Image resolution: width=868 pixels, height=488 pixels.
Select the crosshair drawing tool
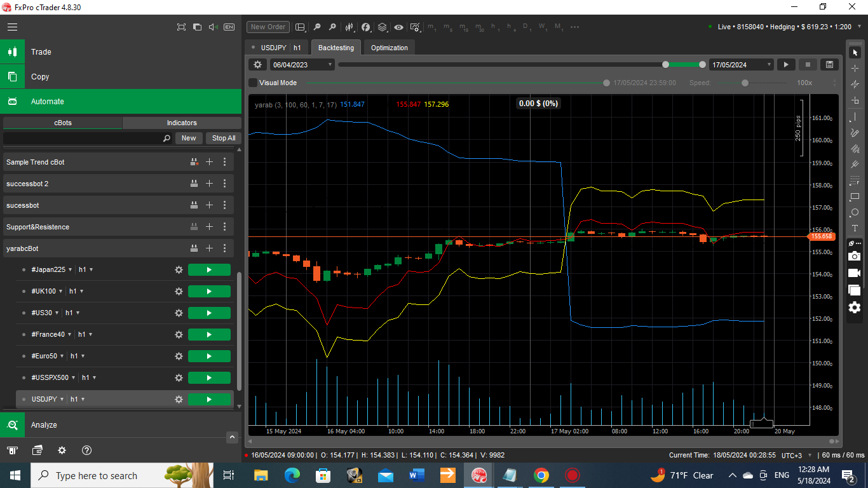tap(855, 68)
